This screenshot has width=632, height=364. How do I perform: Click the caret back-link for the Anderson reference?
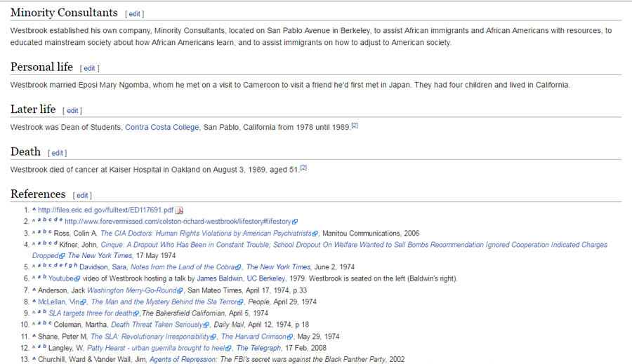point(34,289)
